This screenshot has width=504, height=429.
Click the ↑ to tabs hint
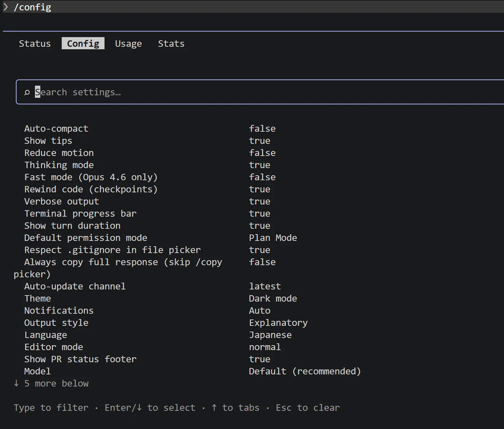pos(235,408)
